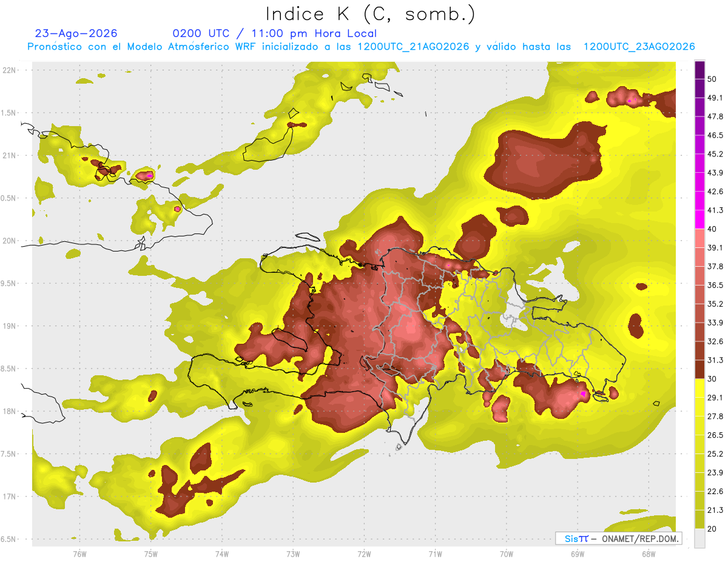Click the colorbar value "37.8"
Image resolution: width=728 pixels, height=562 pixels.
pos(716,267)
